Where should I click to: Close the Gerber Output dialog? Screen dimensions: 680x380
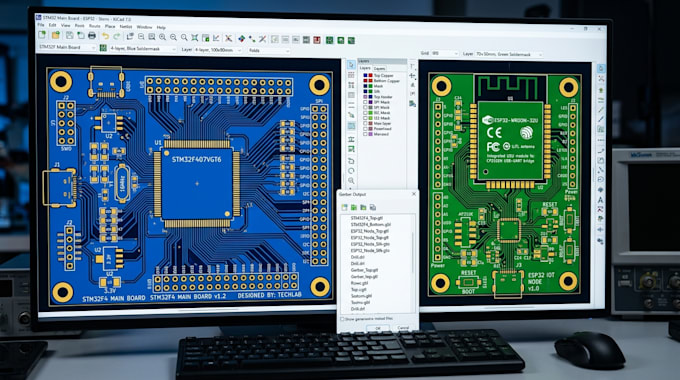pos(413,194)
